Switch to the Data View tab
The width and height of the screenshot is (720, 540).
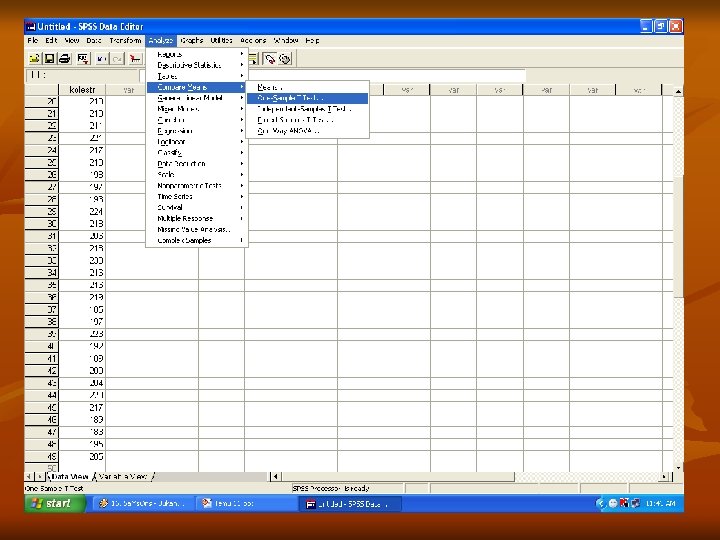click(69, 477)
